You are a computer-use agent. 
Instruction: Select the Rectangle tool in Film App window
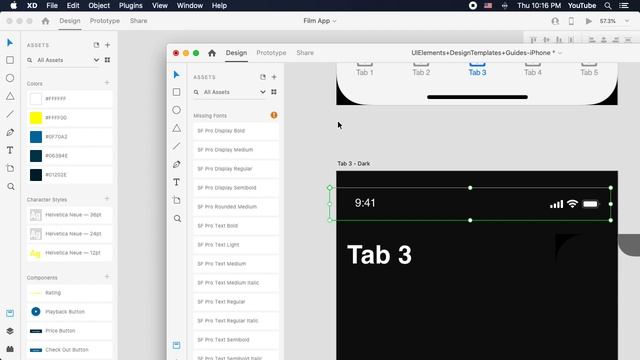tap(10, 60)
